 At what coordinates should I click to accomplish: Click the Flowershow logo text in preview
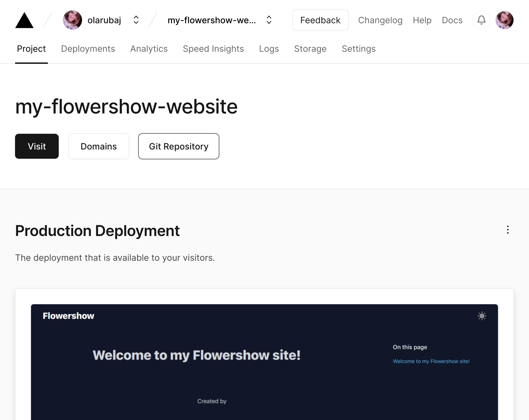pyautogui.click(x=68, y=316)
